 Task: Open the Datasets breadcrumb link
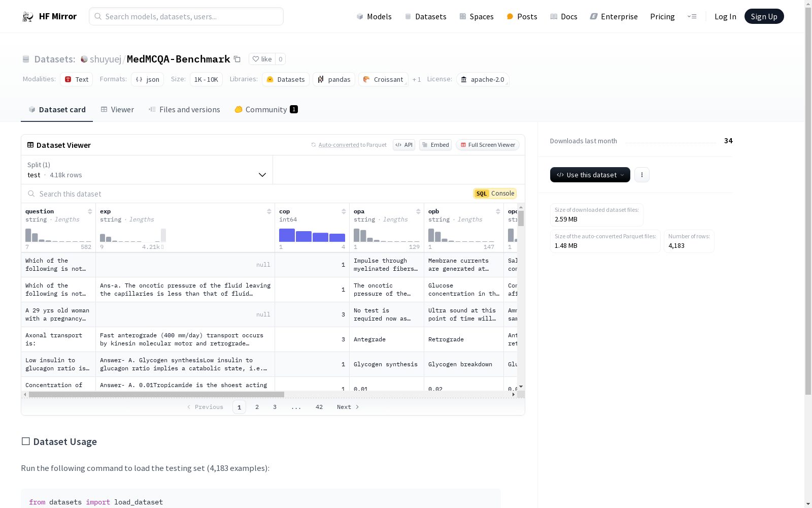tap(54, 59)
